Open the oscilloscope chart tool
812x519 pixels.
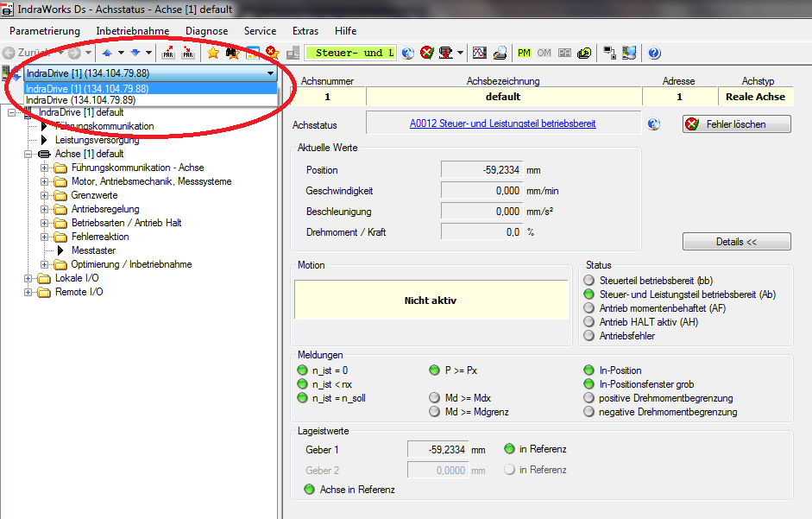pyautogui.click(x=480, y=53)
